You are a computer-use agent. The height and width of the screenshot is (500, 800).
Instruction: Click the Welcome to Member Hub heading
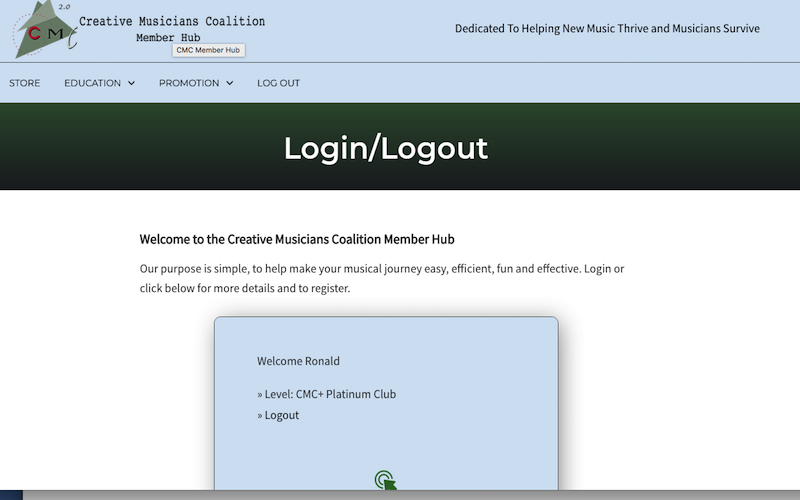(x=297, y=239)
